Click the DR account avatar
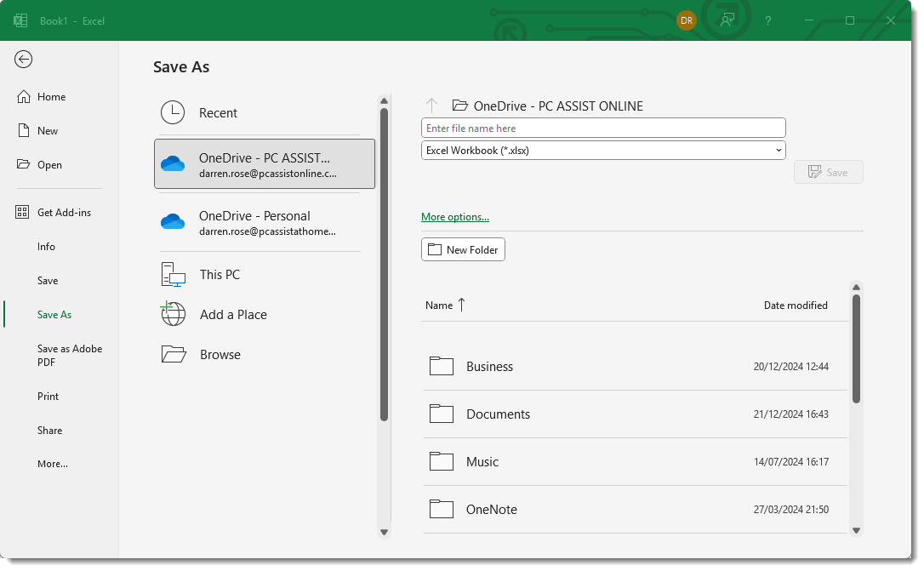Viewport: 924px width, 571px height. (x=687, y=20)
